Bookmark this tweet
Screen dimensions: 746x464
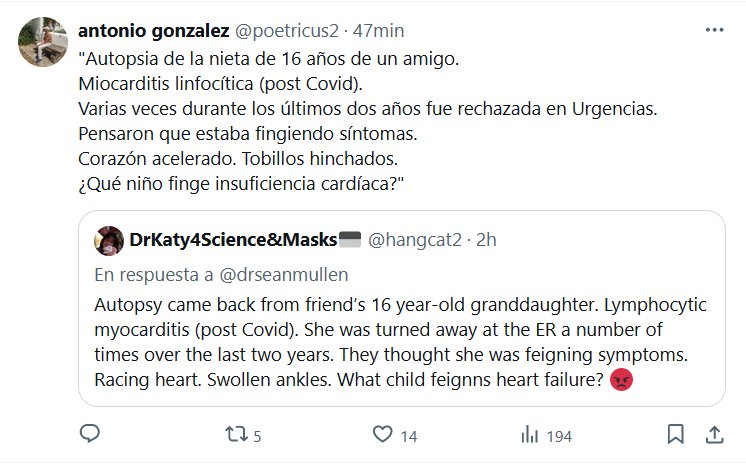pyautogui.click(x=676, y=435)
